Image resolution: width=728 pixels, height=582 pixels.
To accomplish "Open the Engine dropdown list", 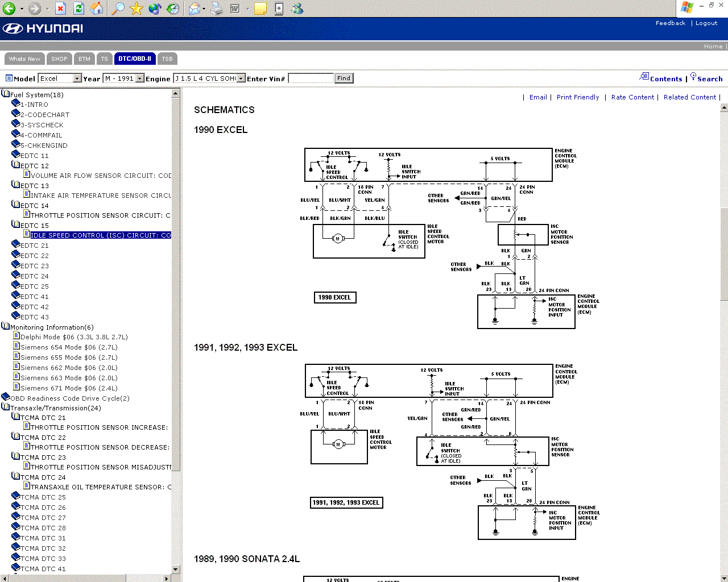I will [241, 78].
